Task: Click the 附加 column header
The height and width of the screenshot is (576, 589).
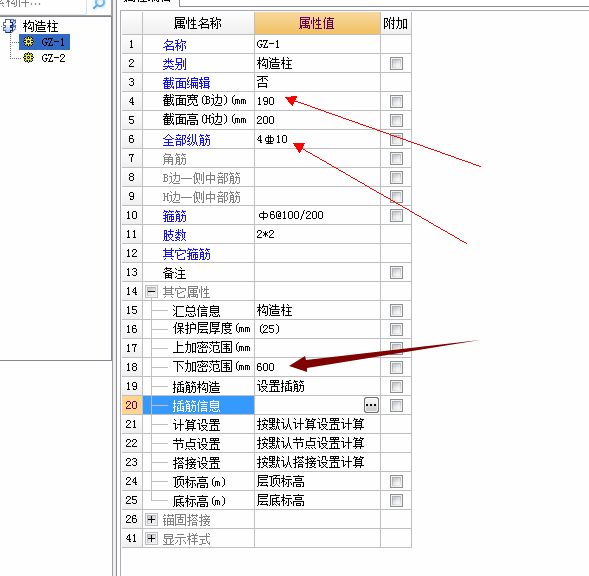Action: [396, 23]
